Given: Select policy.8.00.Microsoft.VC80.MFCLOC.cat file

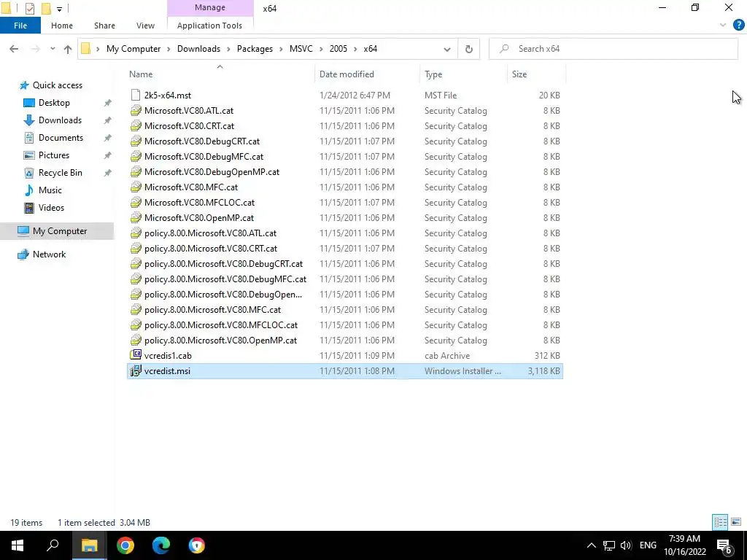Looking at the screenshot, I should point(220,325).
